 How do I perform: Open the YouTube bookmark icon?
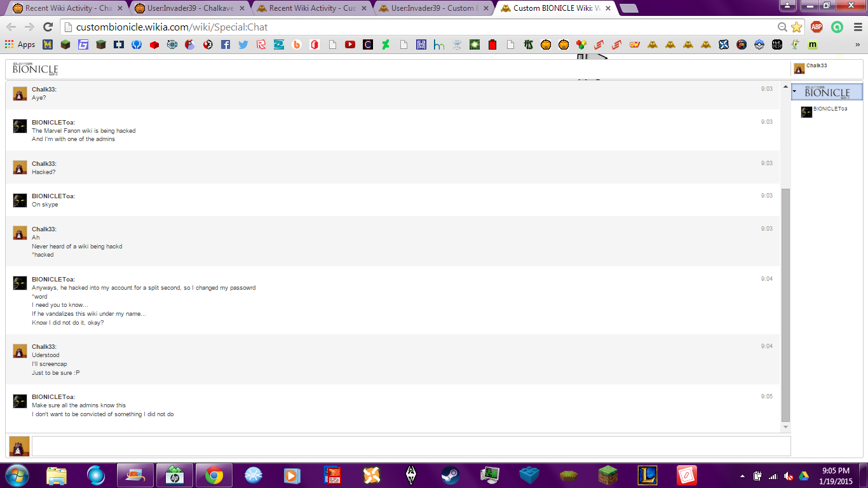click(349, 44)
